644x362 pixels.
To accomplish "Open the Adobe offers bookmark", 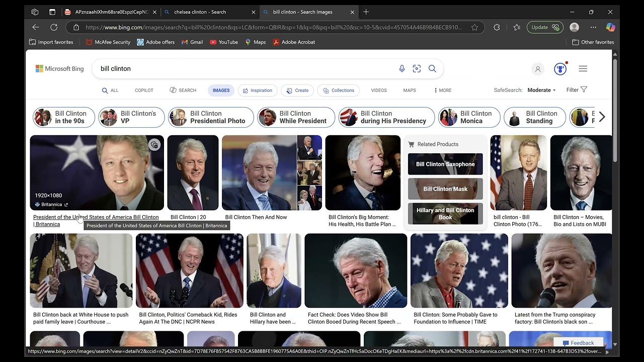I will click(x=156, y=42).
